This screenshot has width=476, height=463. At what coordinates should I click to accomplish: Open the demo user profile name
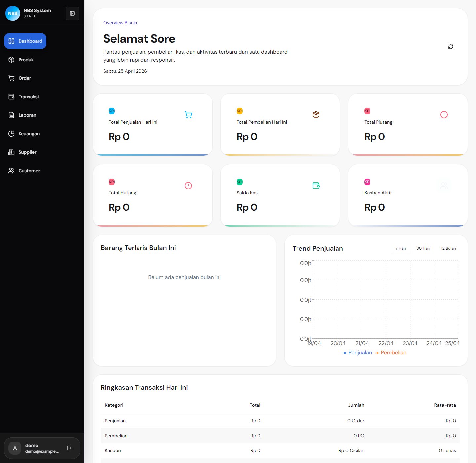coord(32,445)
